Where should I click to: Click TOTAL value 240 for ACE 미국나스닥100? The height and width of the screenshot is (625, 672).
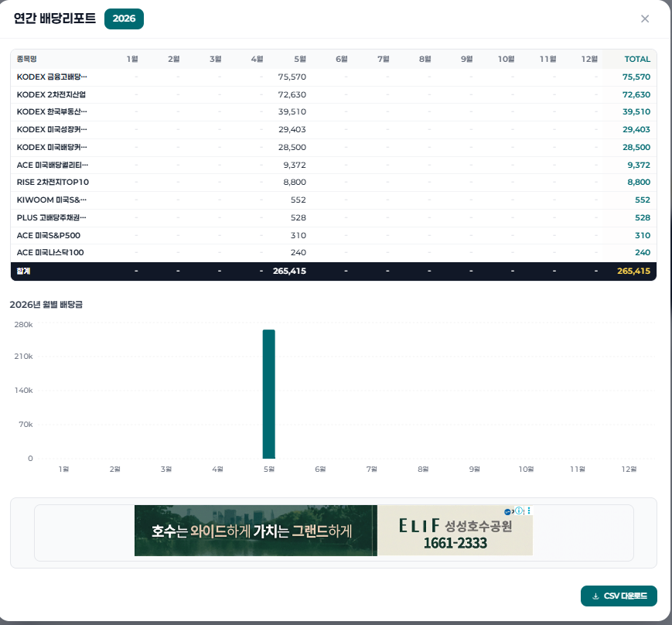[x=643, y=252]
